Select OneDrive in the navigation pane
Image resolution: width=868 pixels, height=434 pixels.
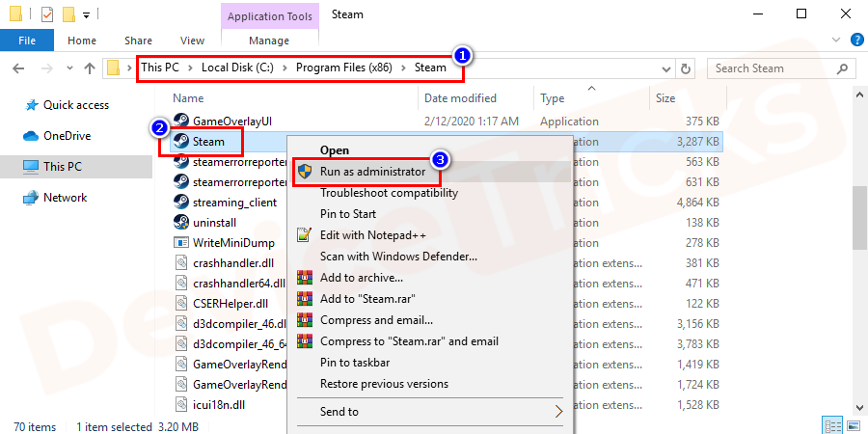(67, 136)
